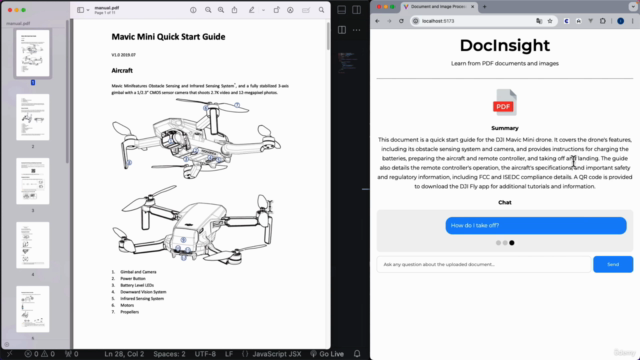This screenshot has width=640, height=360.
Task: Select page 3 thumbnail in Preview sidebar
Action: [33, 181]
